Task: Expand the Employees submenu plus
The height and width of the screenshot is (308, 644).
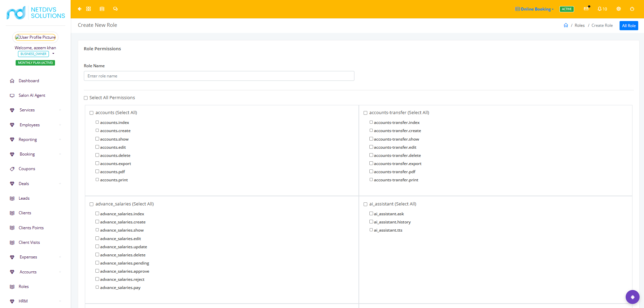Action: point(60,125)
